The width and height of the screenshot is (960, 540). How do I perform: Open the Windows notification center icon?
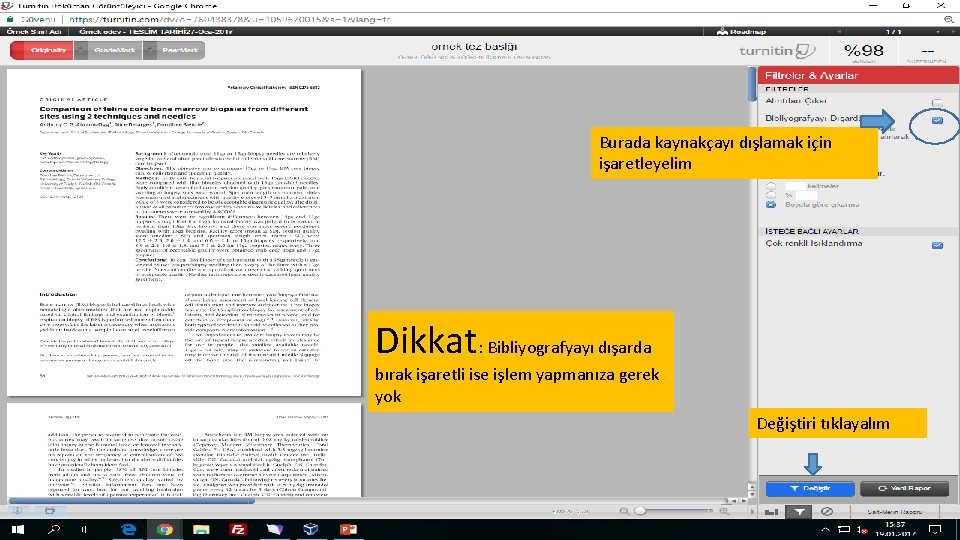pyautogui.click(x=935, y=530)
